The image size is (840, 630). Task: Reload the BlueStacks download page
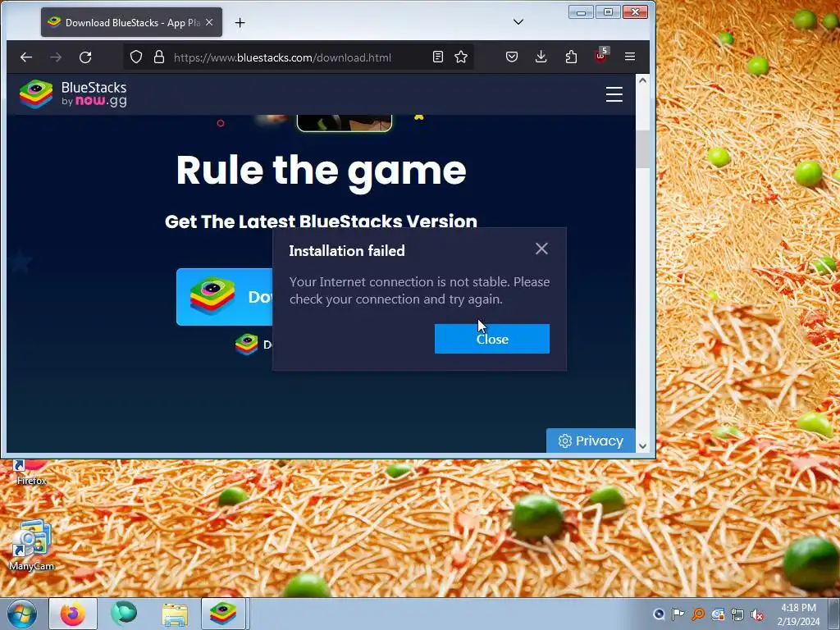pos(85,57)
